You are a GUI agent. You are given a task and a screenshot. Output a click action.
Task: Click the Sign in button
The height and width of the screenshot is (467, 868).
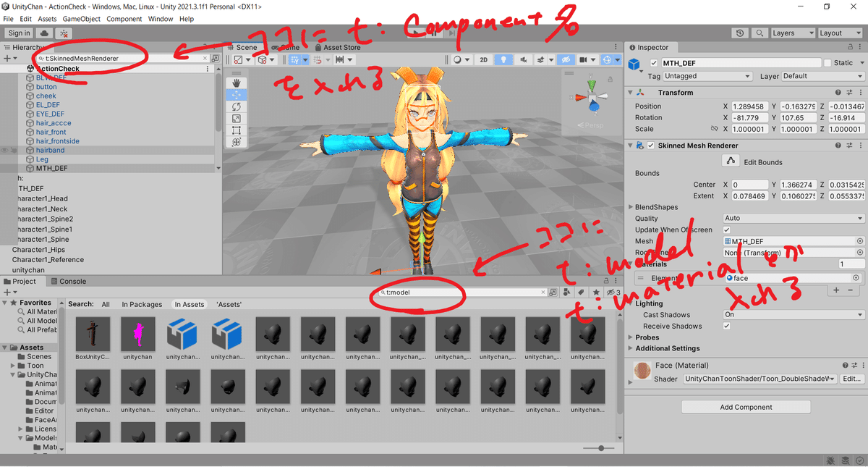pyautogui.click(x=19, y=33)
